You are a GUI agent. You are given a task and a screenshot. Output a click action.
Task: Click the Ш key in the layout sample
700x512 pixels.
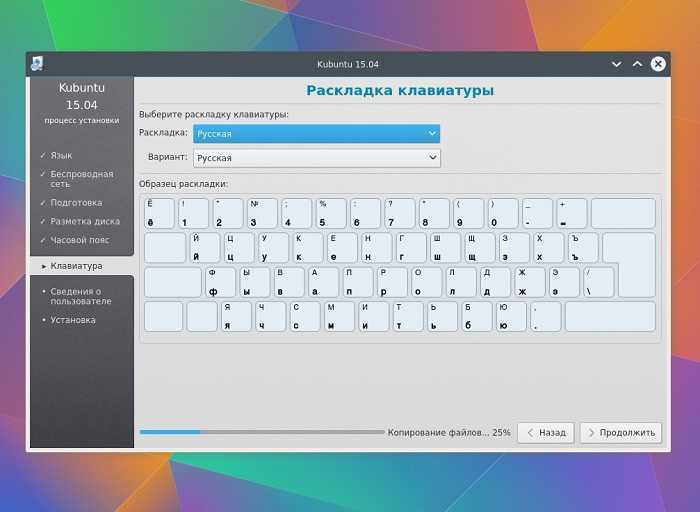tap(445, 247)
